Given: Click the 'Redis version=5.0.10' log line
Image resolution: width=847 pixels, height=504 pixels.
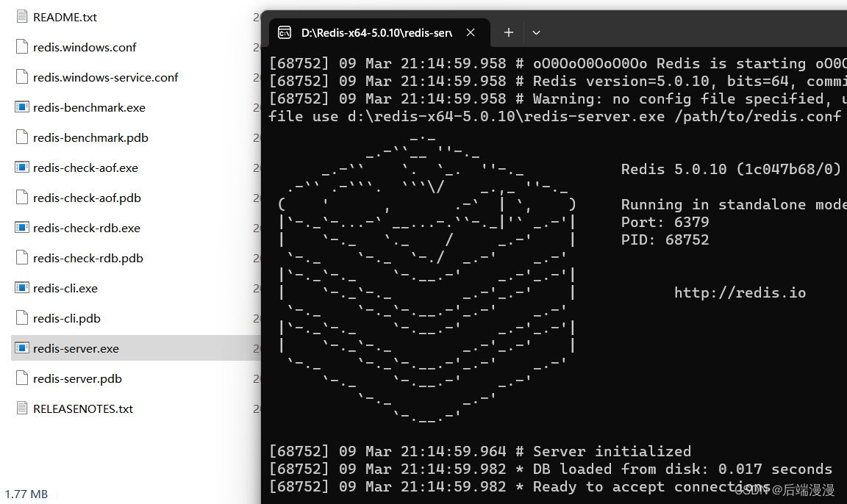Looking at the screenshot, I should pyautogui.click(x=557, y=81).
